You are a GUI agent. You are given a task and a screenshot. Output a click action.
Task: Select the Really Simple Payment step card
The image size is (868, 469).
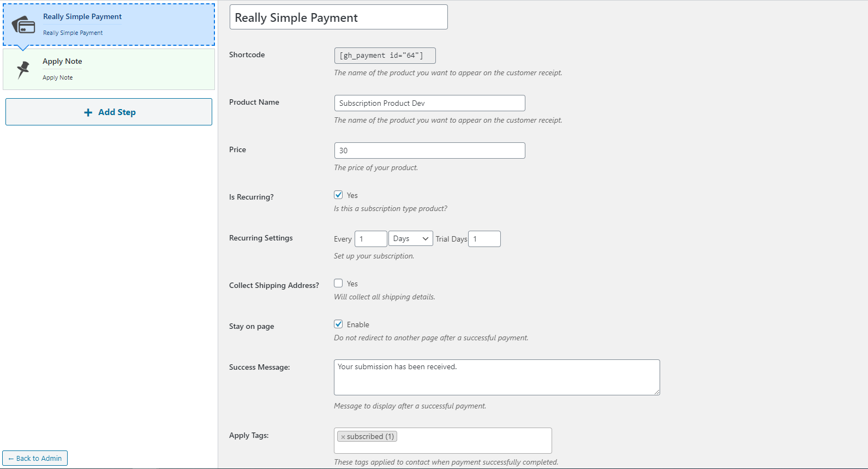[x=109, y=25]
